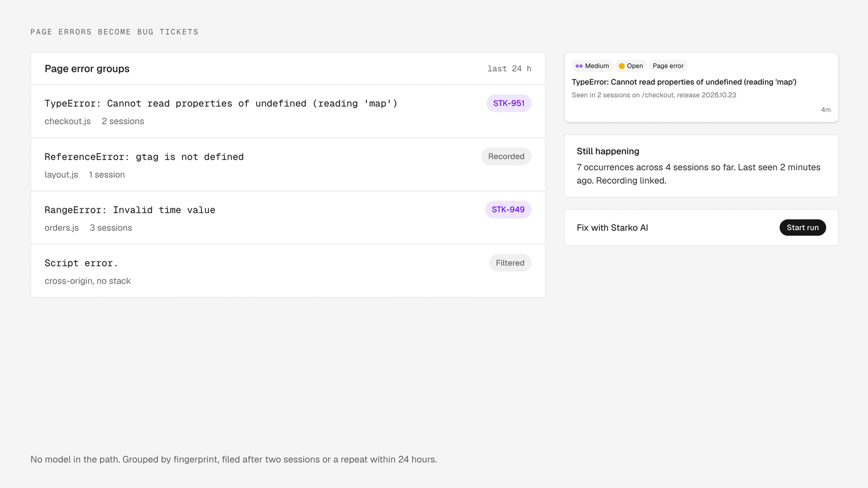Image resolution: width=868 pixels, height=488 pixels.
Task: Select the Medium priority tag
Action: coord(592,66)
